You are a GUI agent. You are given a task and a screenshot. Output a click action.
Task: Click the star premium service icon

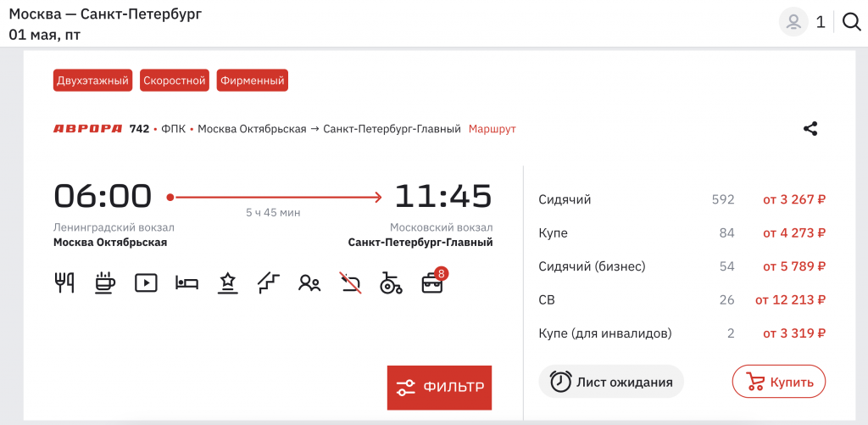coord(227,282)
